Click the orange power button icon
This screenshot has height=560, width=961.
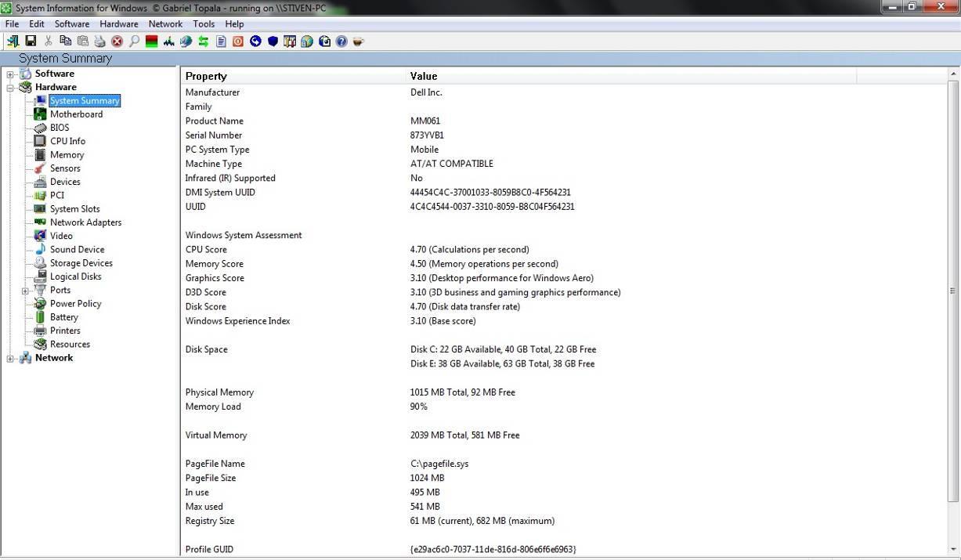(x=238, y=41)
